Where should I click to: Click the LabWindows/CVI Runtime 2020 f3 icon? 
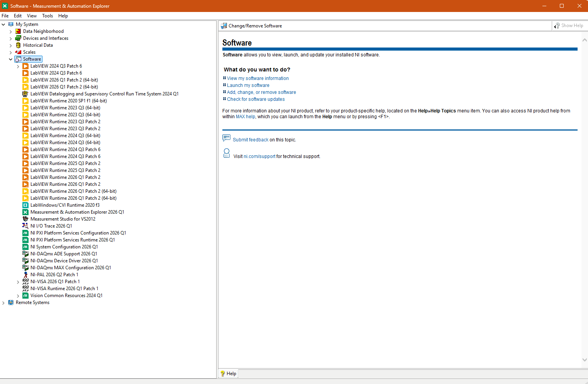[x=25, y=205]
